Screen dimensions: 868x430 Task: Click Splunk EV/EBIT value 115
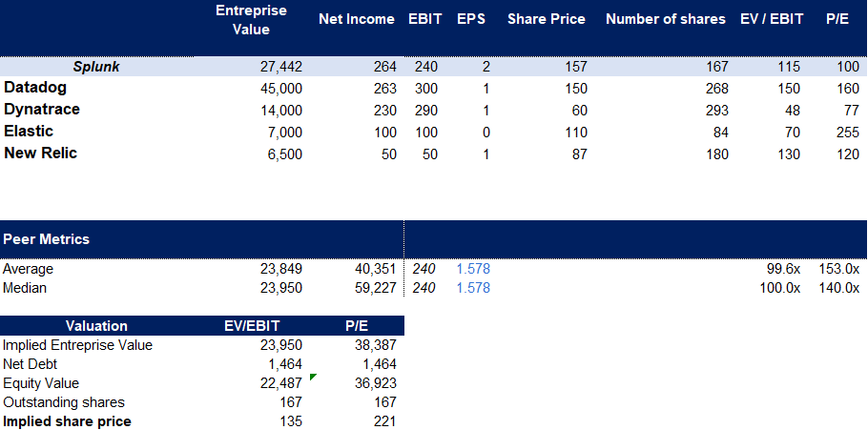789,67
